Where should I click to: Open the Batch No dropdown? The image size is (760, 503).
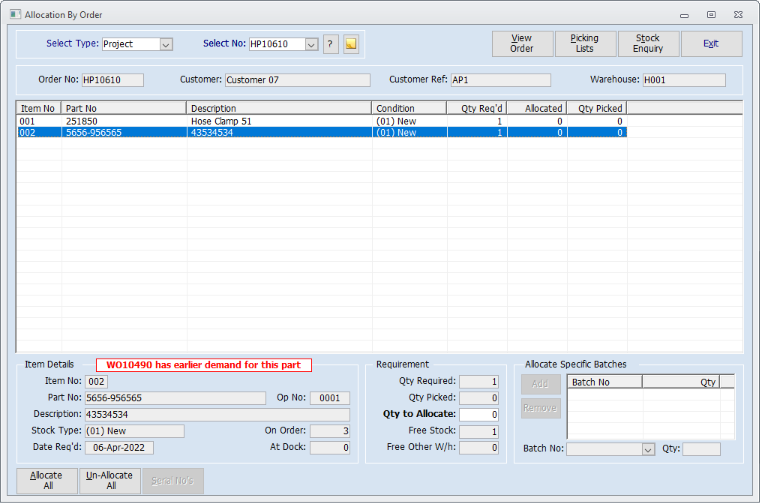647,449
